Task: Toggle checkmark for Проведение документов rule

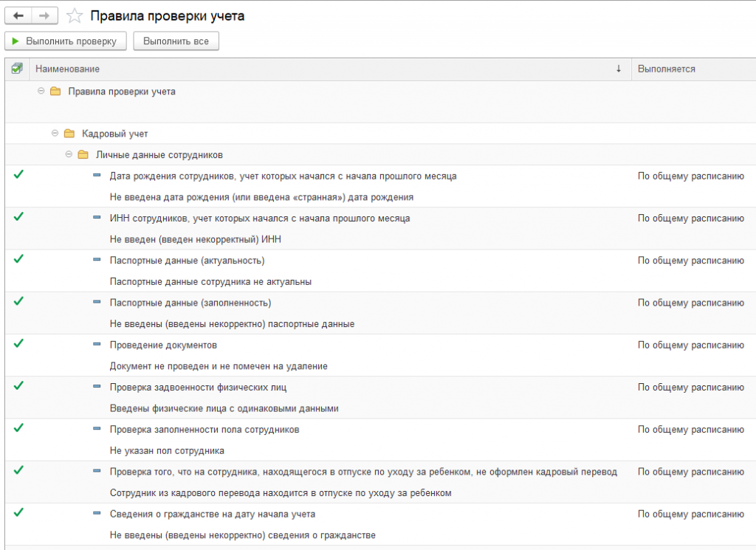Action: pos(18,344)
